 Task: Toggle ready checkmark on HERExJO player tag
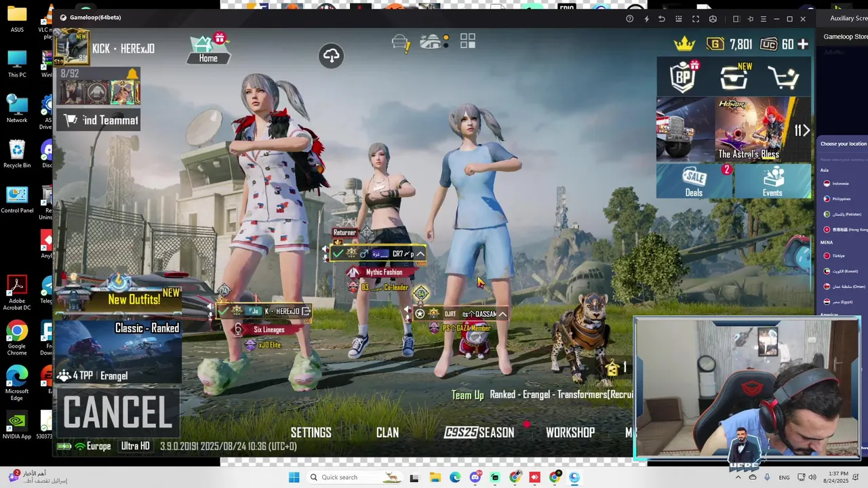[x=224, y=311]
